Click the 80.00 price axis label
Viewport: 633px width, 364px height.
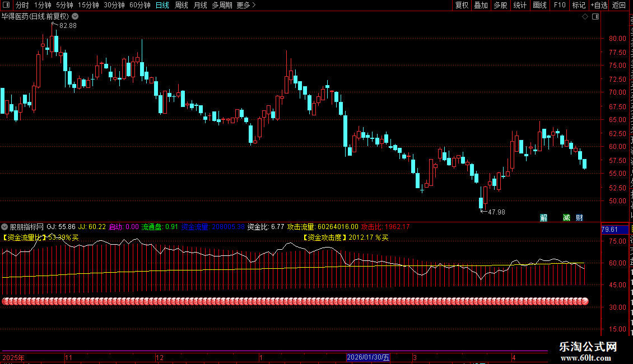617,38
